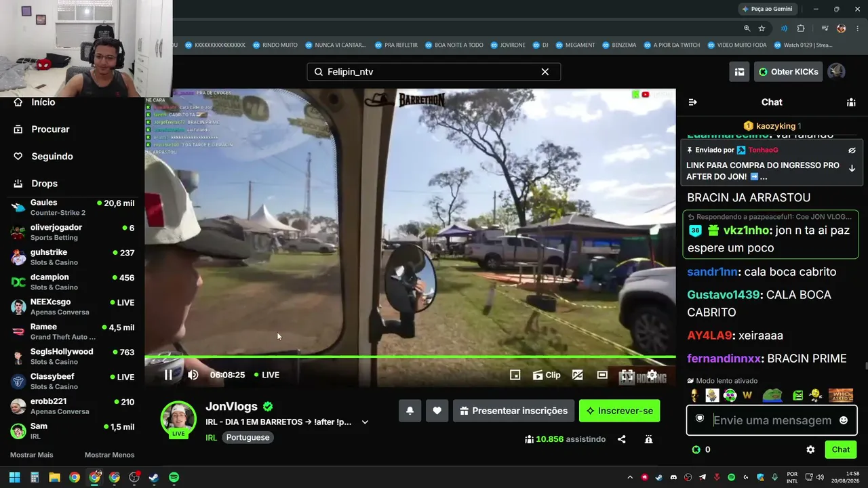
Task: Toggle notifications bell for JonVlogs
Action: [x=410, y=411]
